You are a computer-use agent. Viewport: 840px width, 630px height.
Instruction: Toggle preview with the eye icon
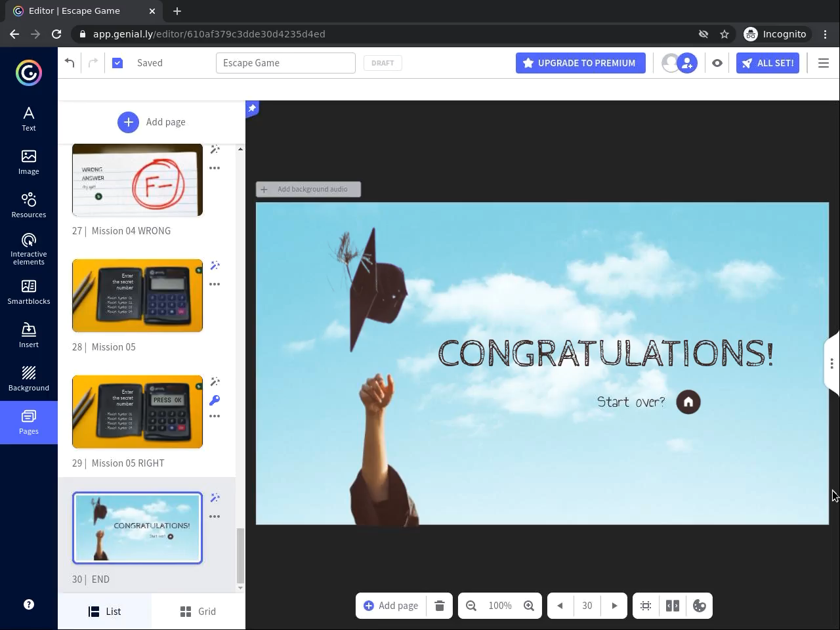click(717, 63)
